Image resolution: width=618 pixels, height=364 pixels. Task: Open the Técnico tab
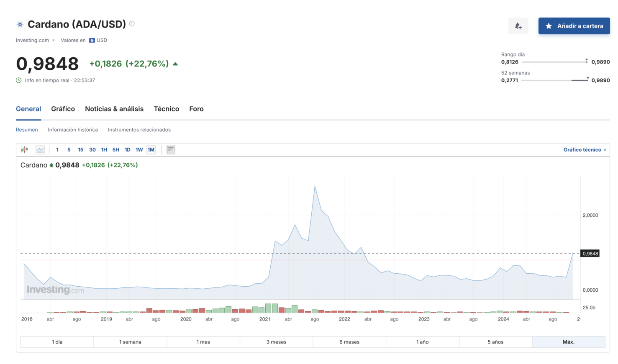click(x=166, y=109)
